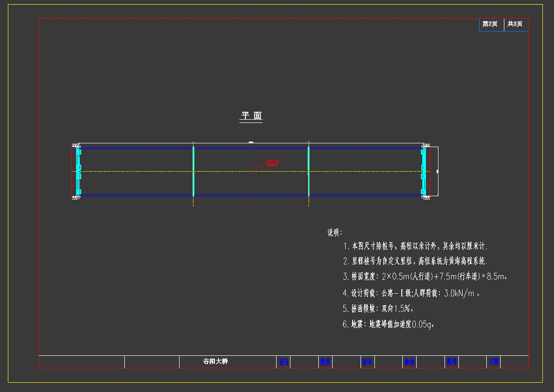This screenshot has height=392, width=554.
Task: Select the right cyan abutment symbol
Action: point(423,171)
